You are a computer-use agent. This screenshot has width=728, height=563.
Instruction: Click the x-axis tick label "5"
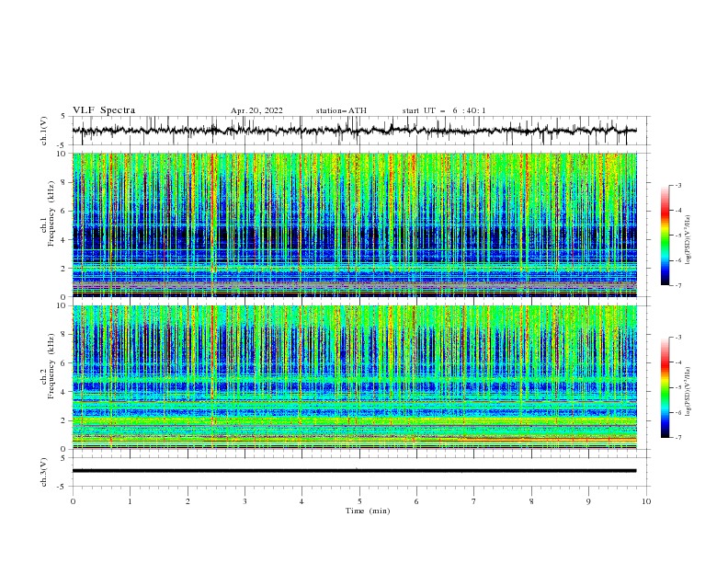click(x=359, y=501)
